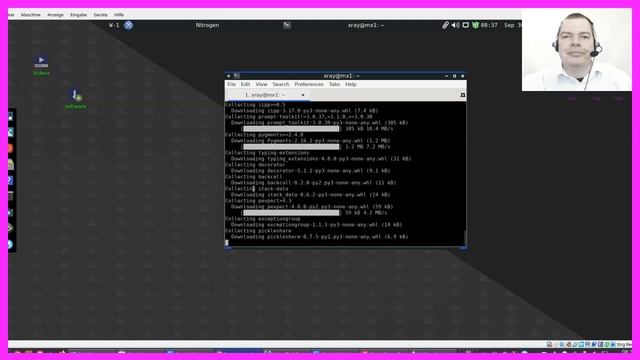Click the new-tab icon at right of tab bar
This screenshot has height=360, width=640.
[462, 95]
